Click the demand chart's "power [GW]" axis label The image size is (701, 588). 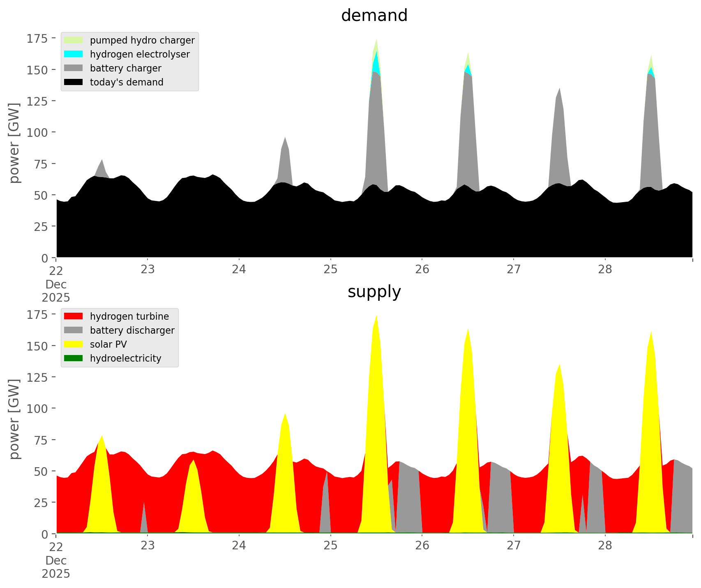tap(14, 143)
